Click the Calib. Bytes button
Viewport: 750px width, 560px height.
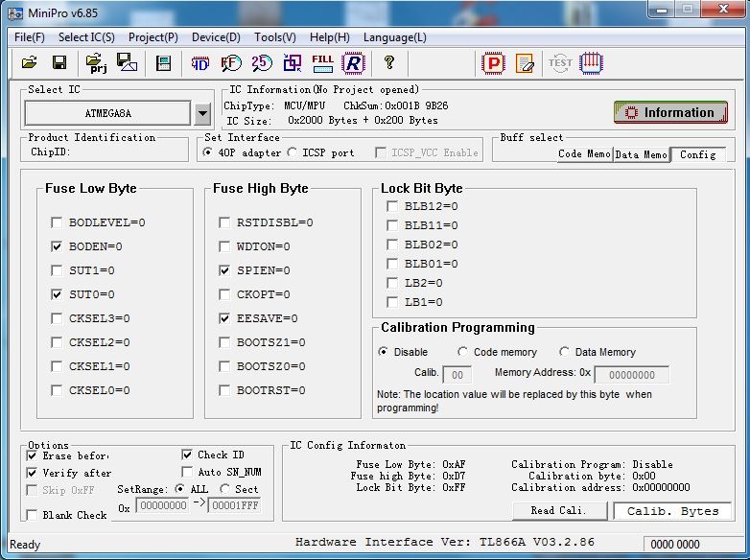672,511
